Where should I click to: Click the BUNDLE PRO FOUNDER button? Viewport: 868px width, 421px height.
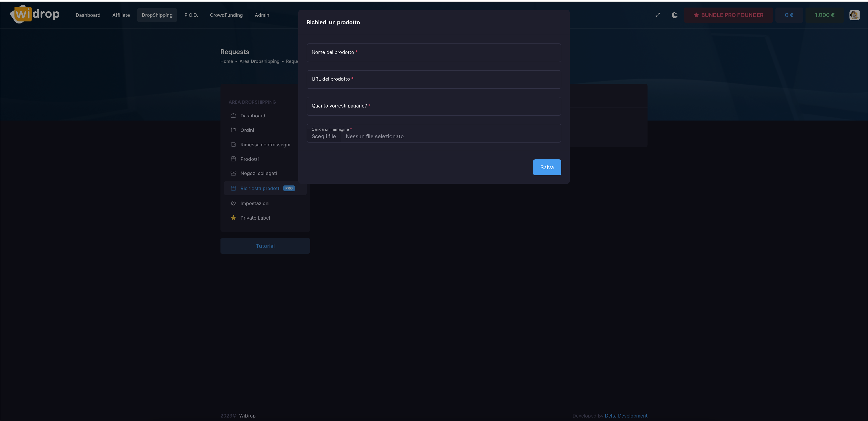click(728, 15)
